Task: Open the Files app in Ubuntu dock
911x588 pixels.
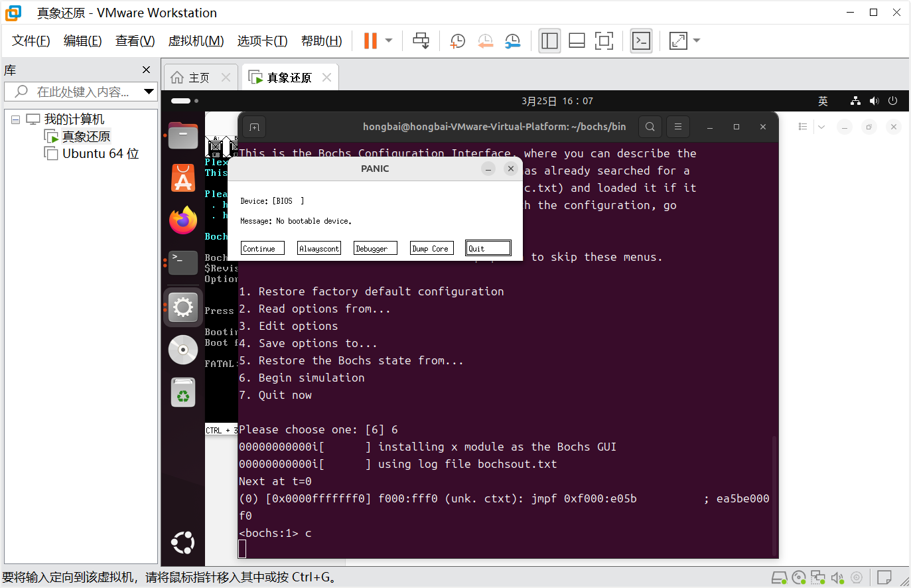Action: (183, 136)
